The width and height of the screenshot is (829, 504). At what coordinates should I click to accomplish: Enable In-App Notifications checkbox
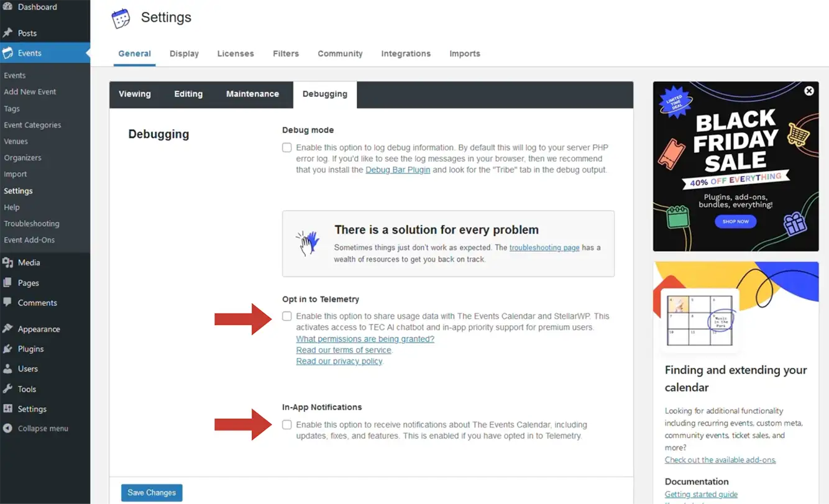click(x=286, y=425)
